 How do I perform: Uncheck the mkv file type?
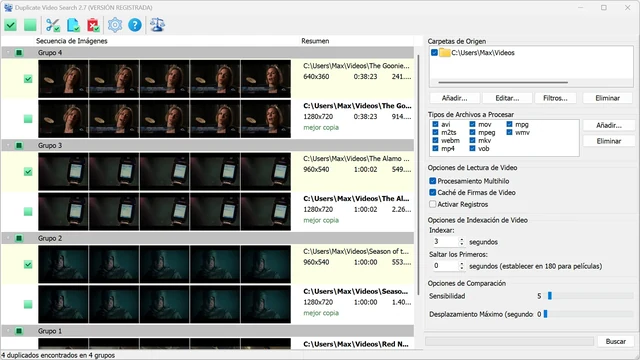472,140
